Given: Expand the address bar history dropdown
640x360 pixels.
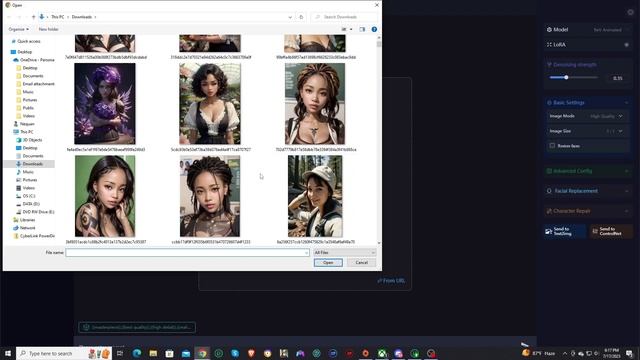Looking at the screenshot, I should tap(290, 17).
